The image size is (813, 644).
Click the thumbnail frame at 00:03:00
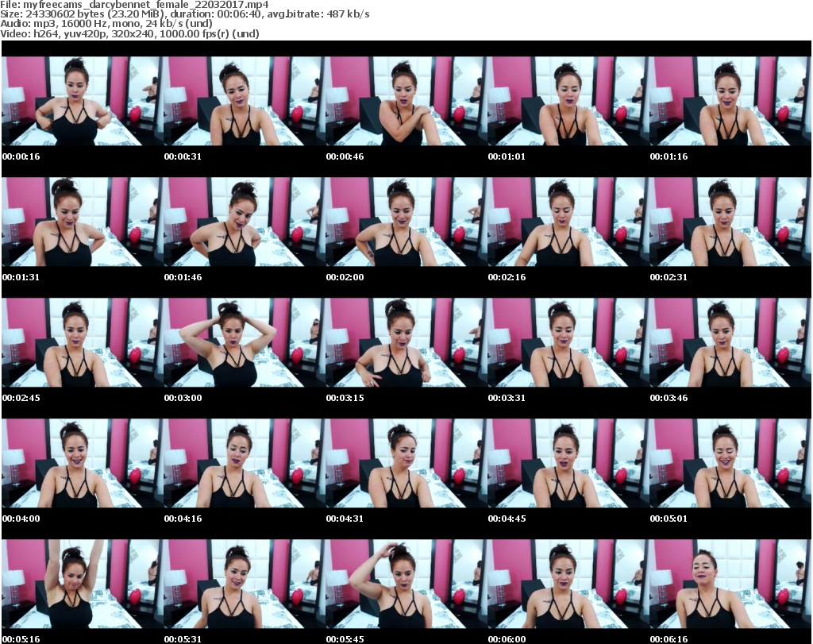point(245,343)
